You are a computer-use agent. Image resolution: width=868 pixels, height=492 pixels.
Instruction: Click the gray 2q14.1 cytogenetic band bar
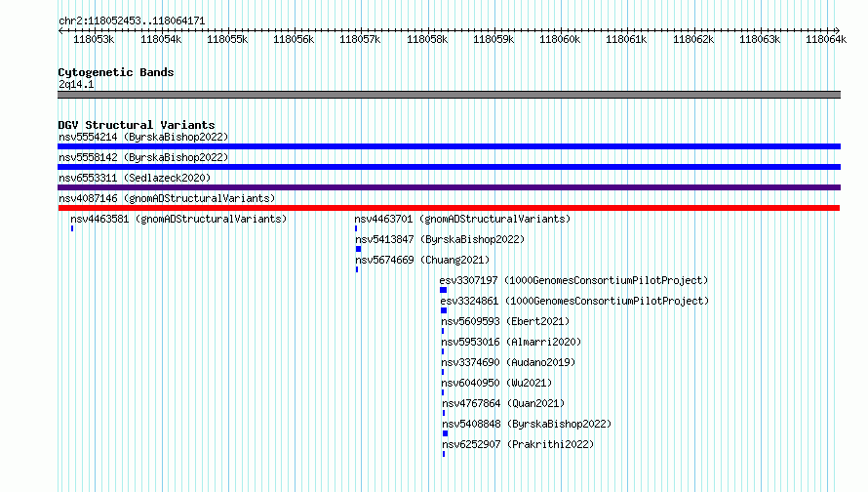pyautogui.click(x=449, y=95)
